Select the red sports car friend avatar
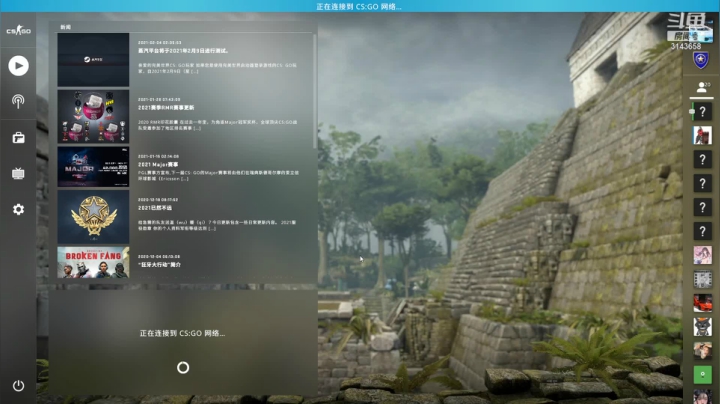Viewport: 720px width, 404px height. [x=703, y=303]
